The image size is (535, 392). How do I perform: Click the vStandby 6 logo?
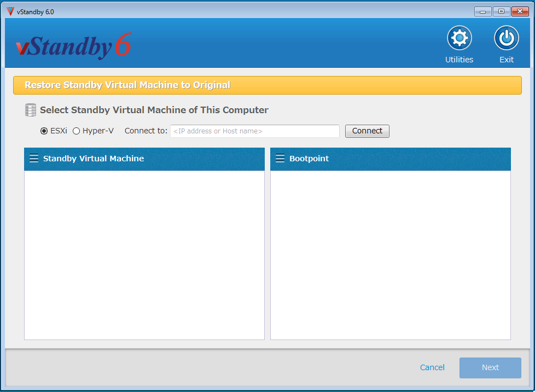[74, 46]
